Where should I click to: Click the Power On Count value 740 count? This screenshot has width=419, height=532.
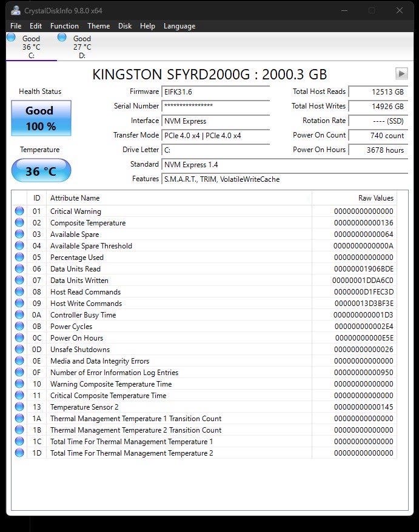coord(378,136)
